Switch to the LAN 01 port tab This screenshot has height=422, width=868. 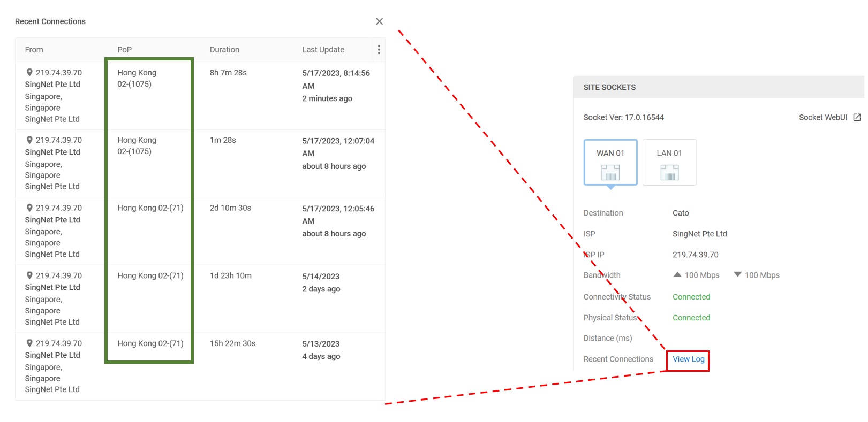(x=669, y=162)
